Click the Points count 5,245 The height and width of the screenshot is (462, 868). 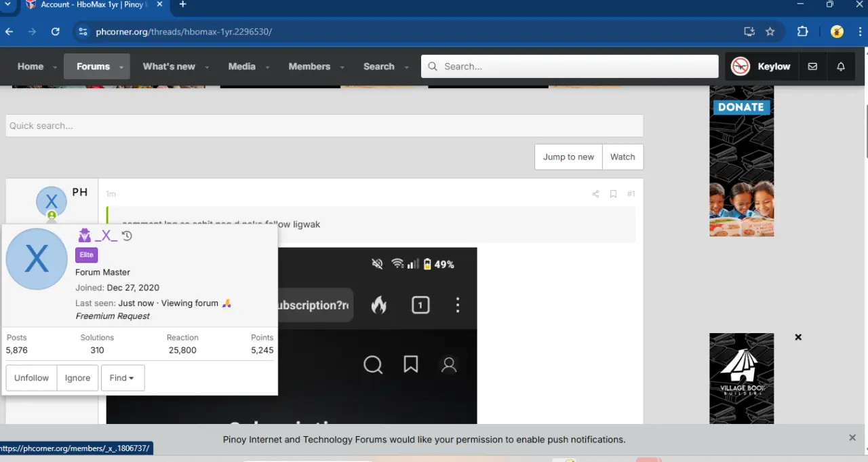(x=262, y=350)
